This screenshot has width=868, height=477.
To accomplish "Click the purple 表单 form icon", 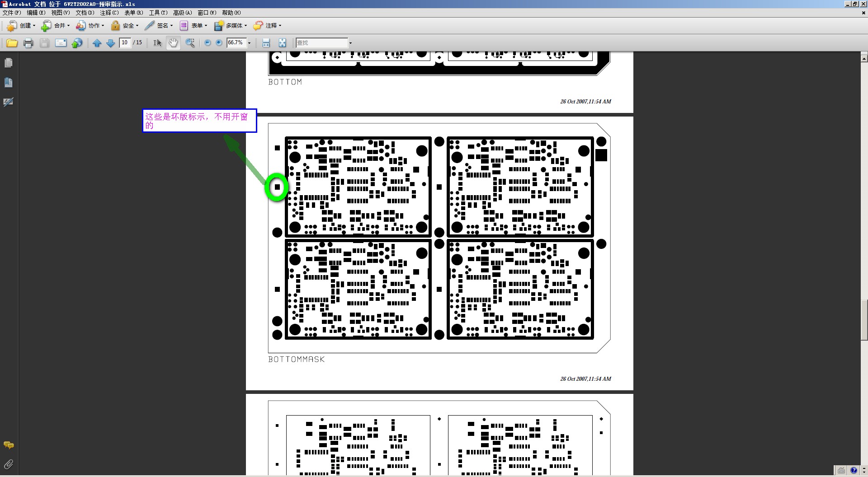I will pyautogui.click(x=184, y=26).
